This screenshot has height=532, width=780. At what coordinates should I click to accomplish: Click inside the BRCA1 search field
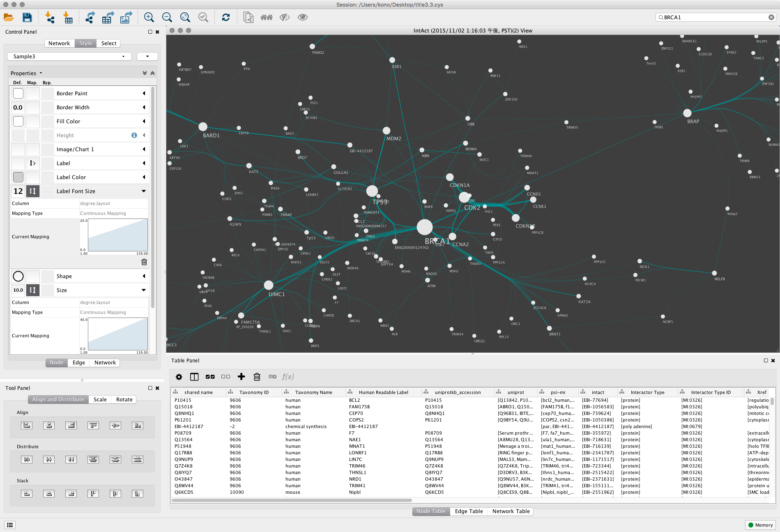pyautogui.click(x=715, y=17)
